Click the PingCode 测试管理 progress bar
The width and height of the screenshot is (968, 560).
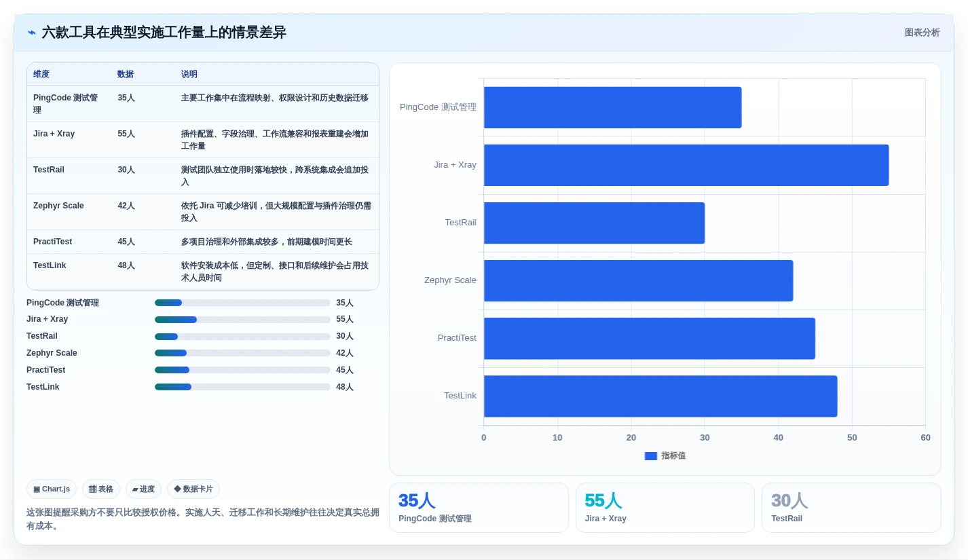click(242, 303)
